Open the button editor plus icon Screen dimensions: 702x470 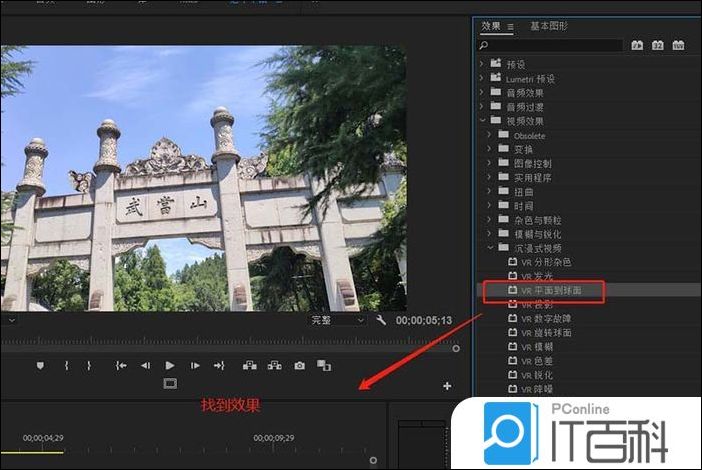pos(447,386)
